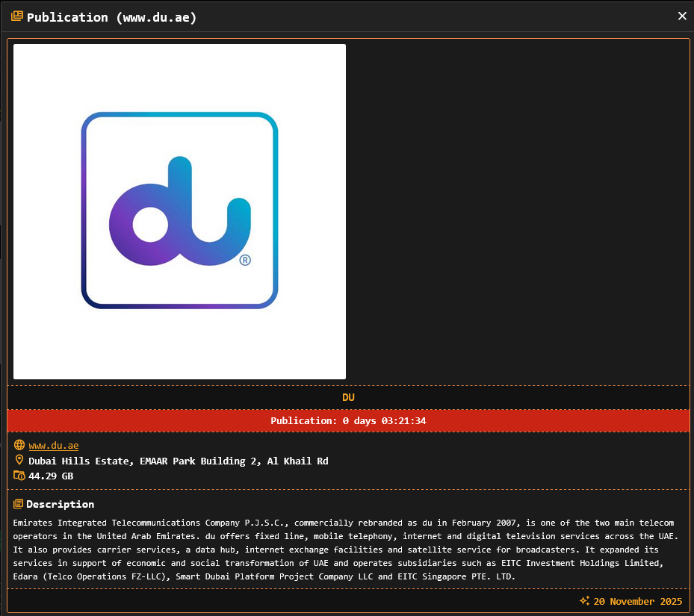Click the newspaper icon beside Publication title

click(16, 16)
